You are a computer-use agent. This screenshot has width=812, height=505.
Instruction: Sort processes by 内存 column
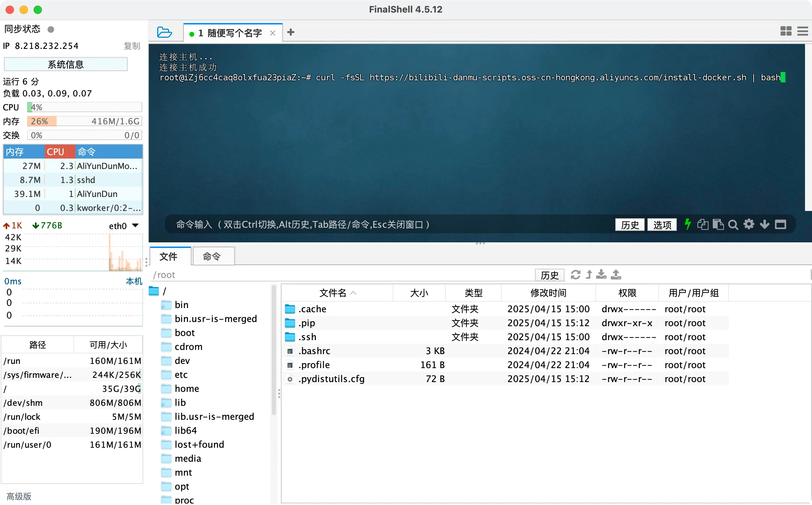(24, 152)
